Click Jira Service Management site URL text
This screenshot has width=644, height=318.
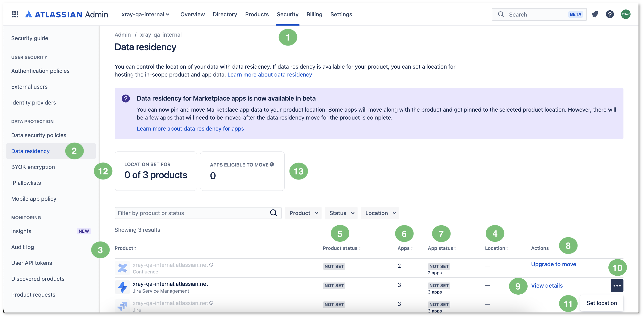click(x=170, y=284)
